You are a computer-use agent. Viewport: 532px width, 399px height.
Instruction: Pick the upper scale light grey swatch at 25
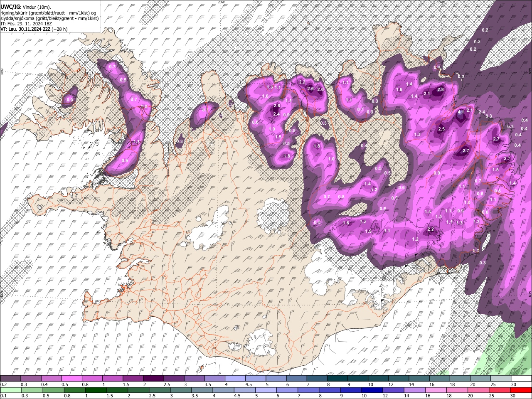500,379
